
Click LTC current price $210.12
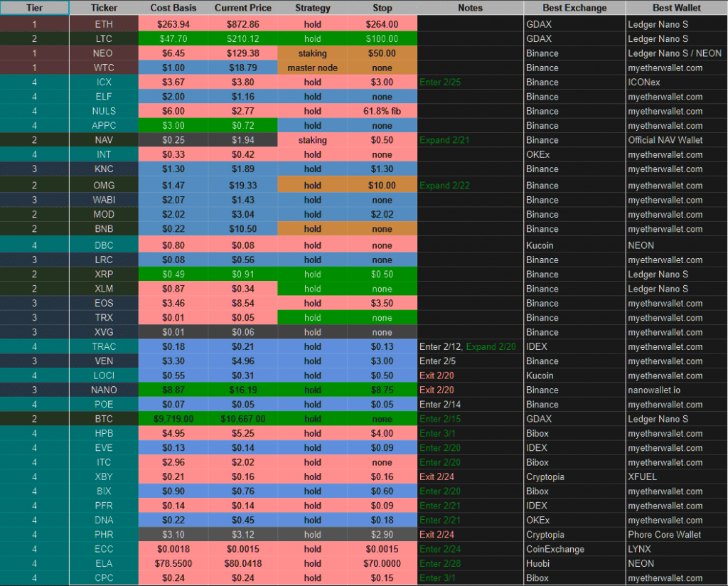coord(243,38)
